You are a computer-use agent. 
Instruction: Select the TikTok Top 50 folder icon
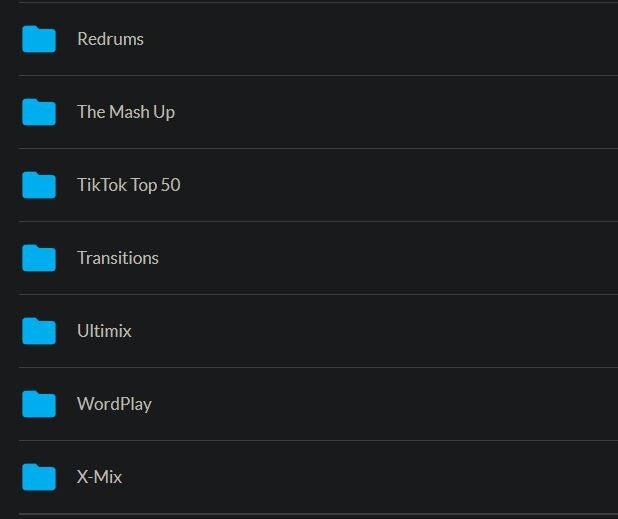[39, 185]
